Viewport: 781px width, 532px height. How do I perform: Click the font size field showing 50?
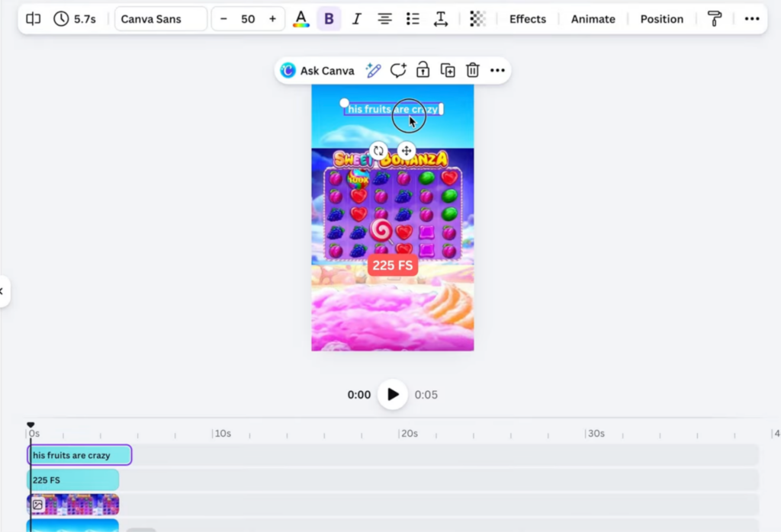point(248,19)
